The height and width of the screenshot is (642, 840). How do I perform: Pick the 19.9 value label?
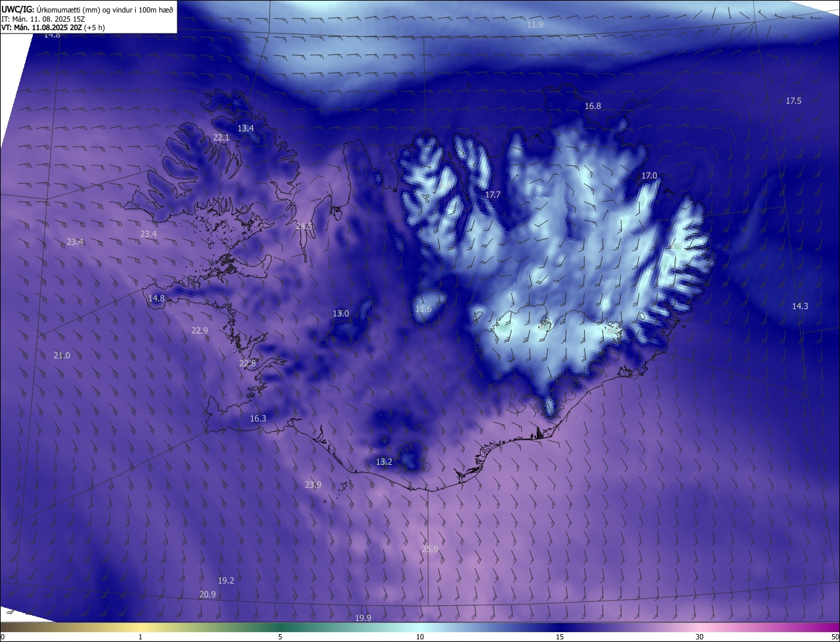click(363, 618)
